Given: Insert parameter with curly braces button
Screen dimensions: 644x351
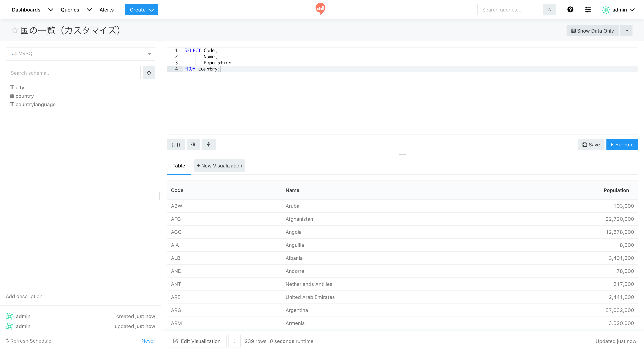Looking at the screenshot, I should (x=176, y=144).
